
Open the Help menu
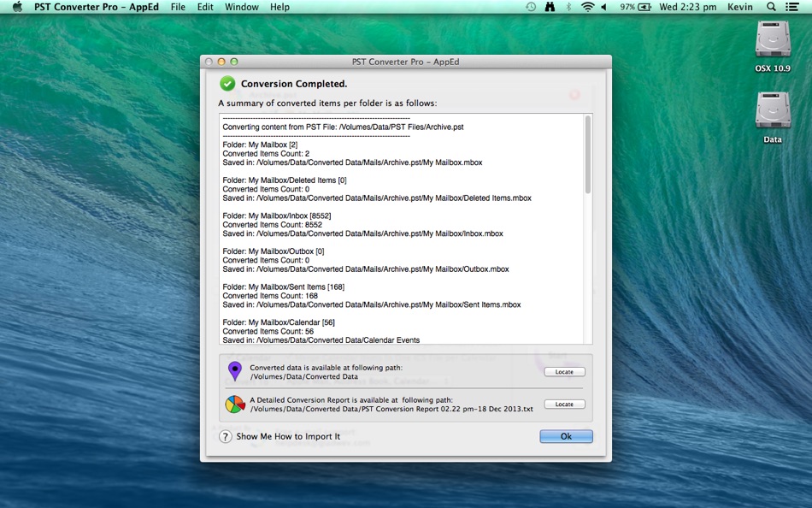tap(279, 7)
